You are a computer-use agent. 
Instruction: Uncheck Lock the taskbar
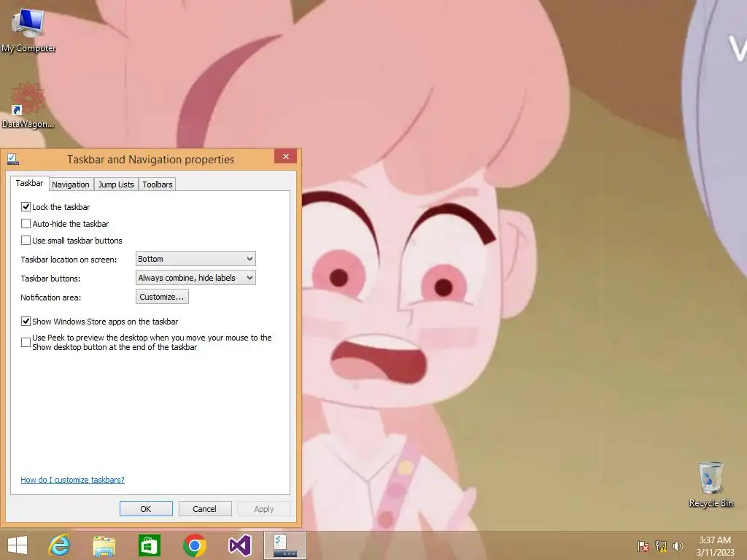click(x=26, y=207)
